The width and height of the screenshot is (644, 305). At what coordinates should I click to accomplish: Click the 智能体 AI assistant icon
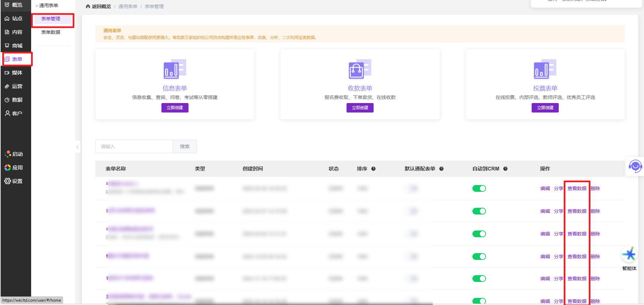click(x=629, y=255)
